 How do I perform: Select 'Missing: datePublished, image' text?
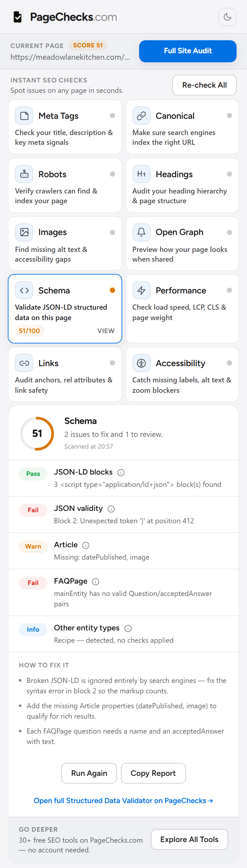click(x=102, y=557)
